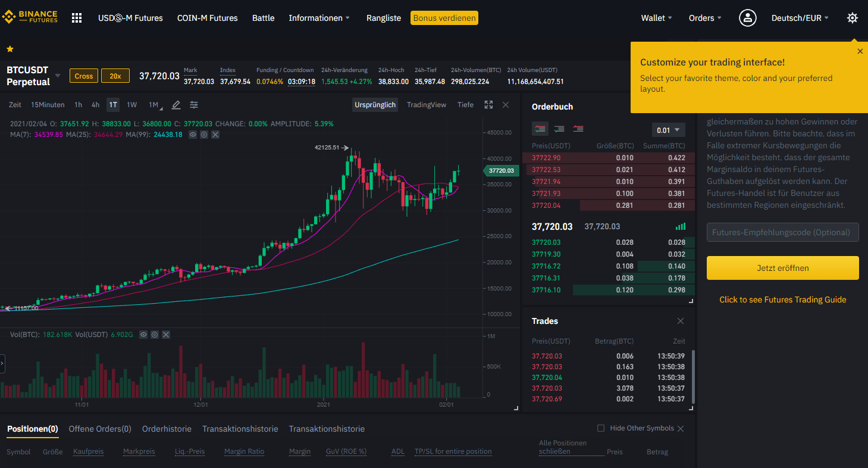Adjust the 20x leverage button
This screenshot has width=868, height=468.
[115, 76]
